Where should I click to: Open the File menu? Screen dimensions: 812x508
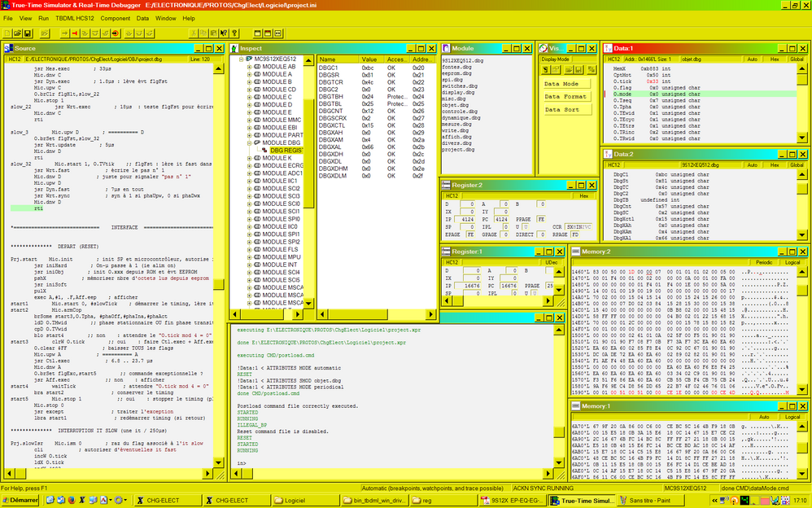point(8,18)
